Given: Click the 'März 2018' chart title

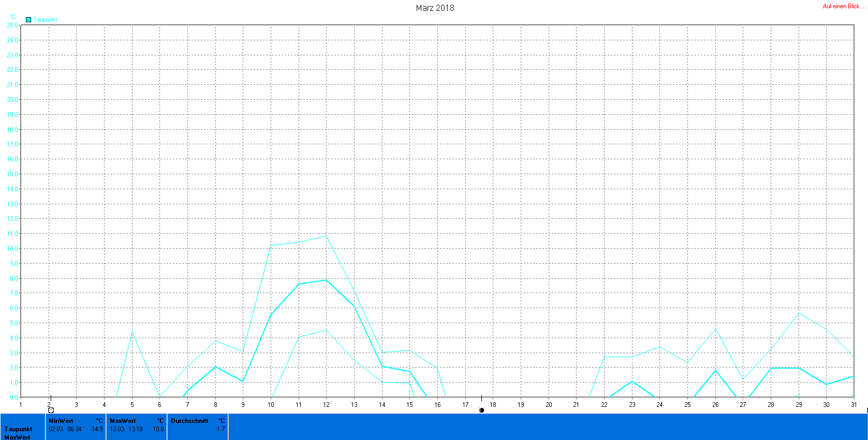Looking at the screenshot, I should click(x=435, y=8).
